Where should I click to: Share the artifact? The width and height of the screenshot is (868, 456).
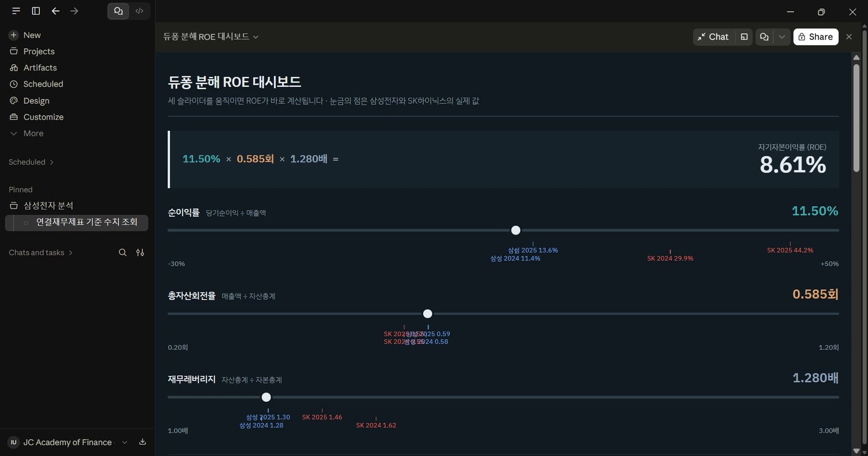tap(816, 37)
